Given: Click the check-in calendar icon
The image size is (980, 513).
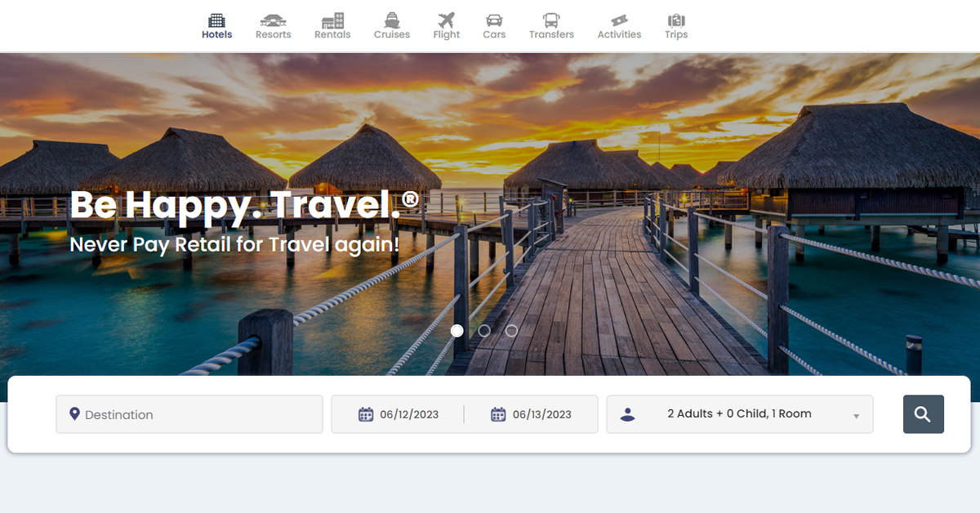Looking at the screenshot, I should pyautogui.click(x=366, y=414).
